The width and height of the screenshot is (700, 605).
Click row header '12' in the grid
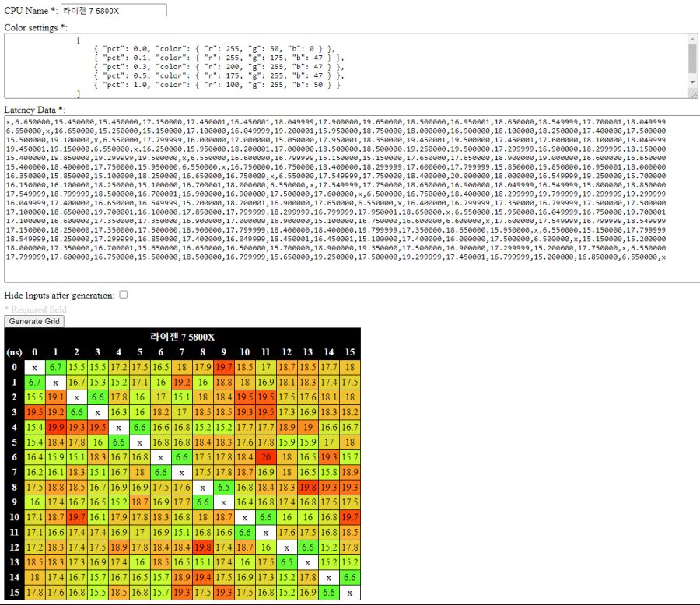coord(14,547)
